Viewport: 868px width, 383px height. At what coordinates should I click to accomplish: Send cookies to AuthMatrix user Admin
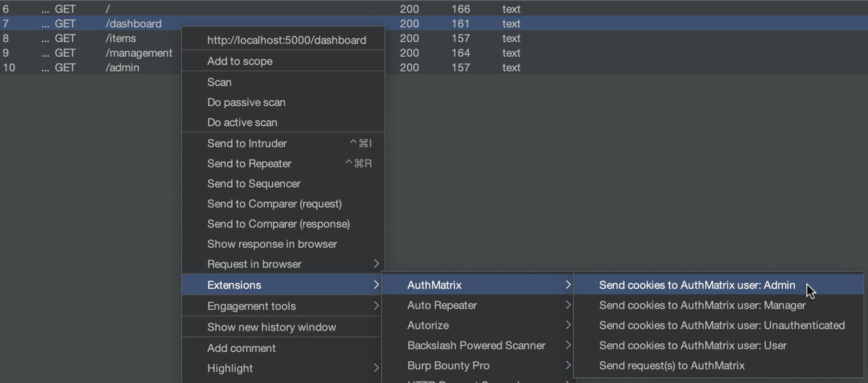719,285
